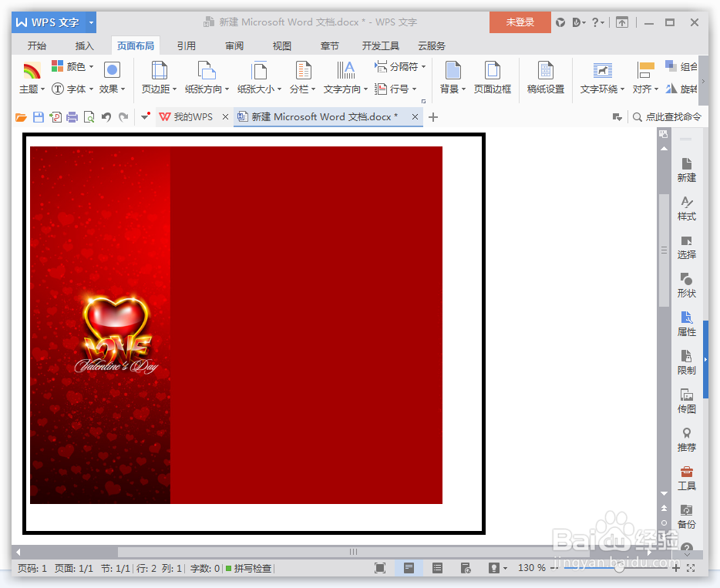Click the 未登录 login button
Image resolution: width=720 pixels, height=588 pixels.
[519, 22]
